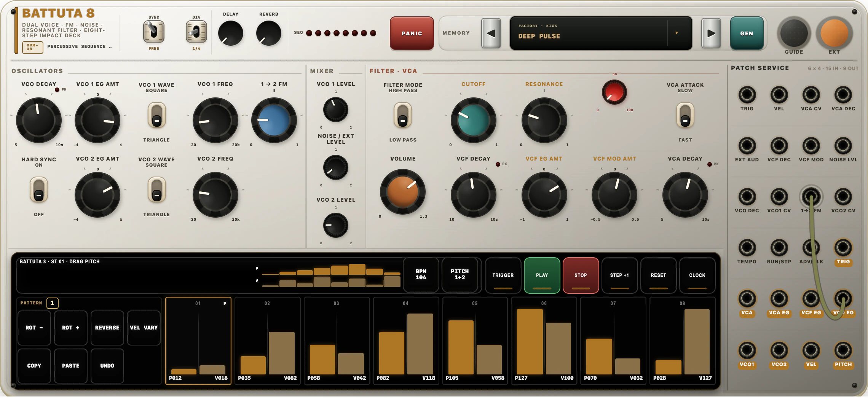Toggle FILTER MODE high/low pass switch

(x=403, y=115)
